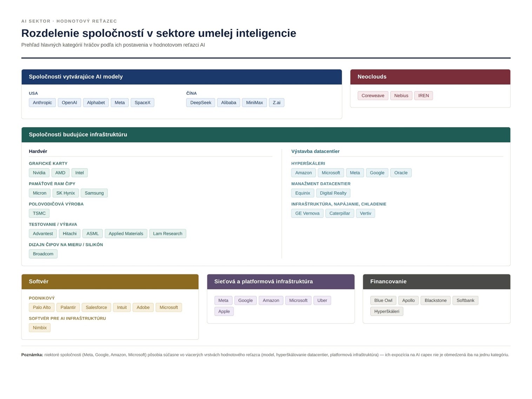
Task: Click the Hardvér subsection heading
Action: pos(38,151)
